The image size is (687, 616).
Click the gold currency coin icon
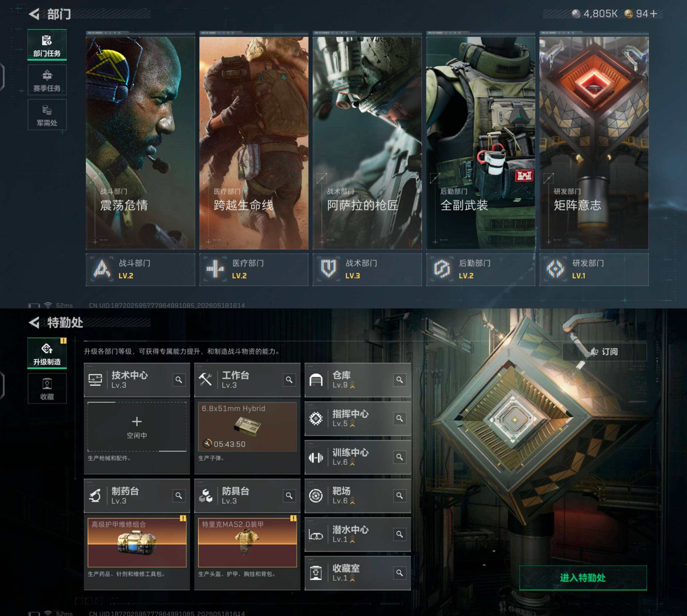(629, 13)
